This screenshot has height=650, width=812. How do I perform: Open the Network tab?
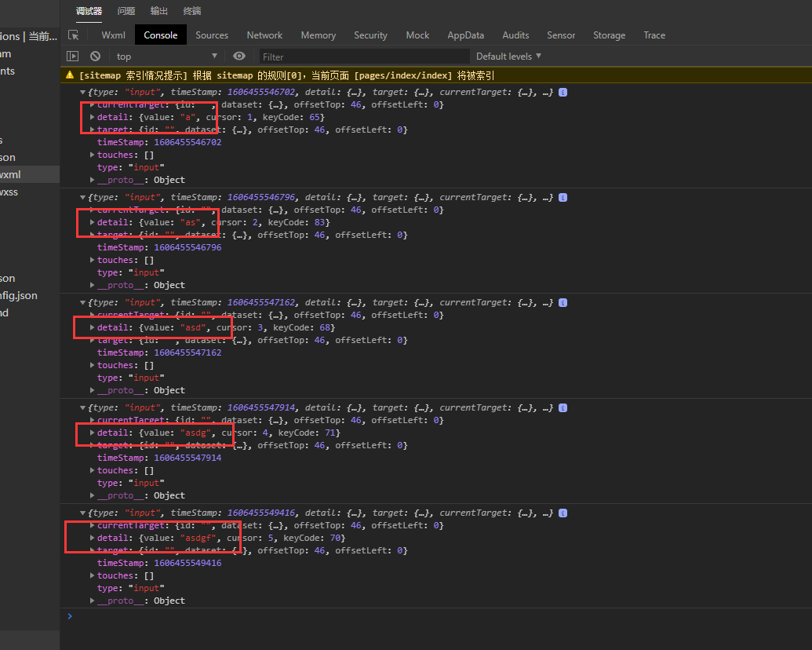264,35
